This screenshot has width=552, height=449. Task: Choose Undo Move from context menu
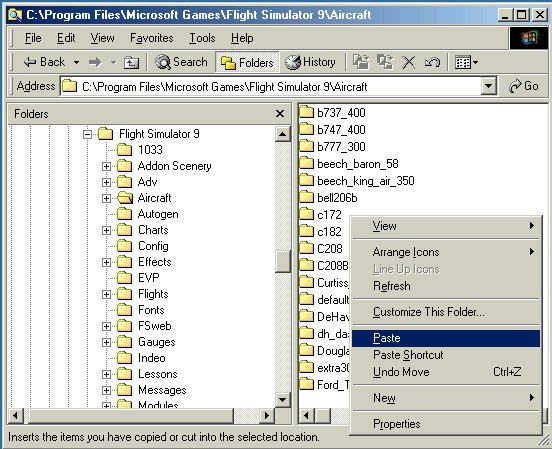pyautogui.click(x=446, y=372)
